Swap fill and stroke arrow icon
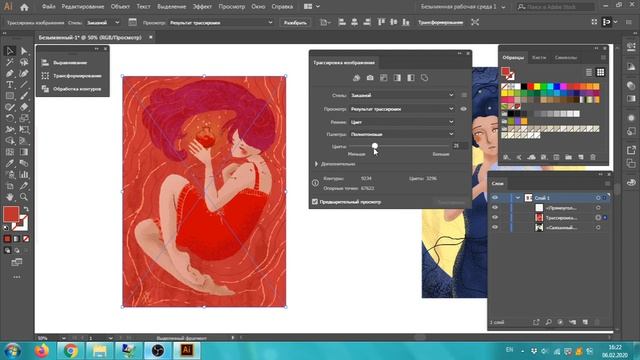 26,209
